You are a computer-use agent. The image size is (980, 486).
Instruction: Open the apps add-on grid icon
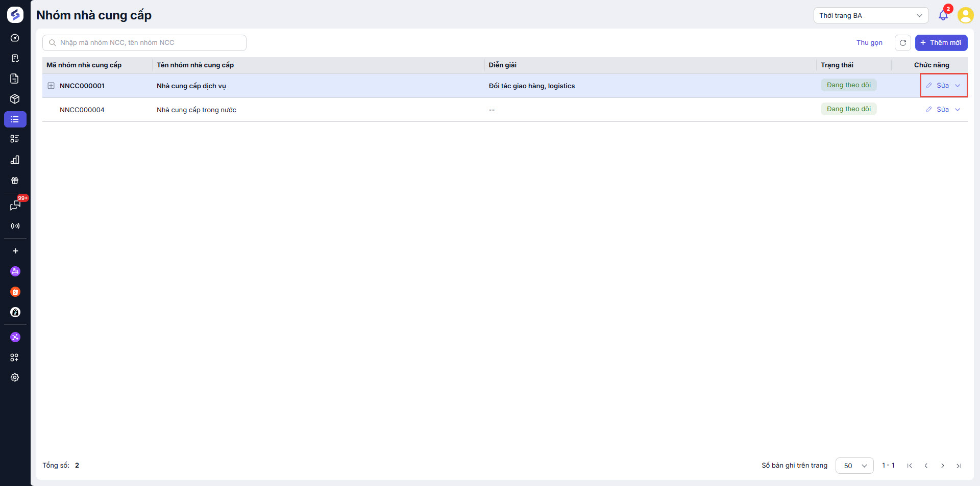click(15, 357)
